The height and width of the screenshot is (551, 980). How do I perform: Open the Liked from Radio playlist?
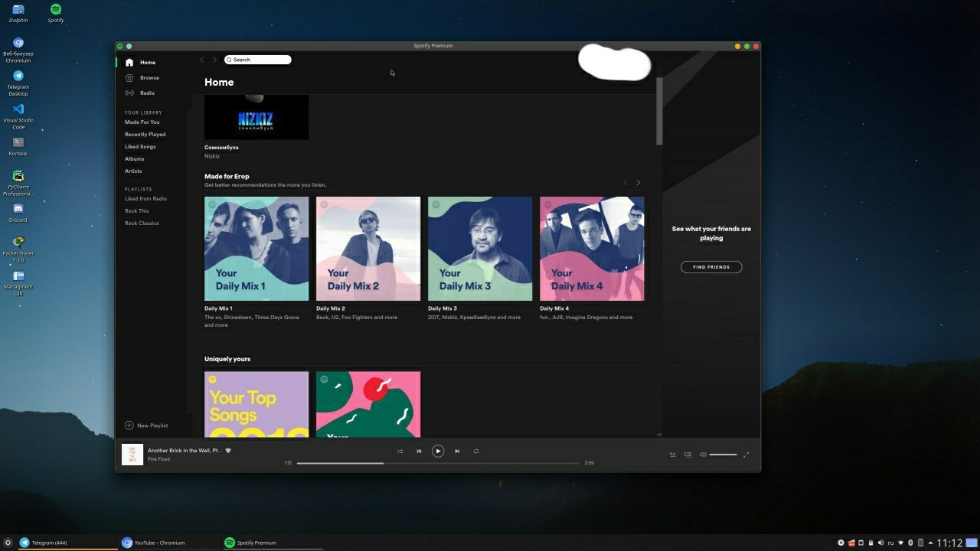pyautogui.click(x=146, y=199)
